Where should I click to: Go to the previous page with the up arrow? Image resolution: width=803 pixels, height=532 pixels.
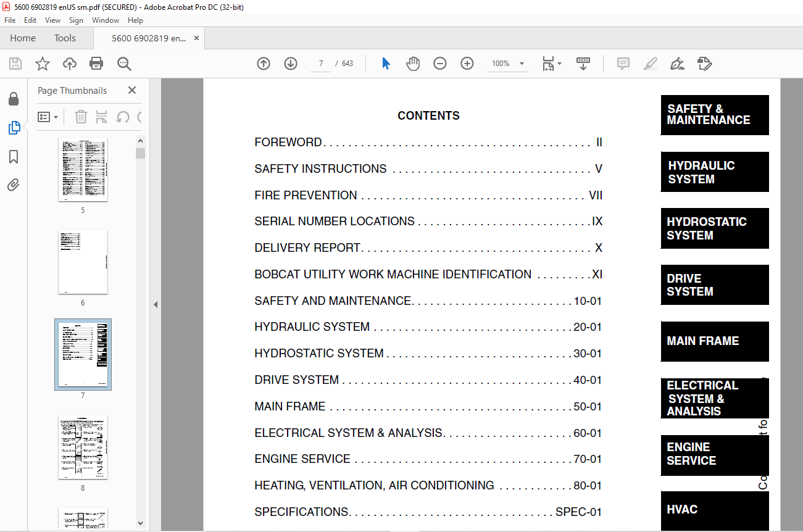[264, 64]
